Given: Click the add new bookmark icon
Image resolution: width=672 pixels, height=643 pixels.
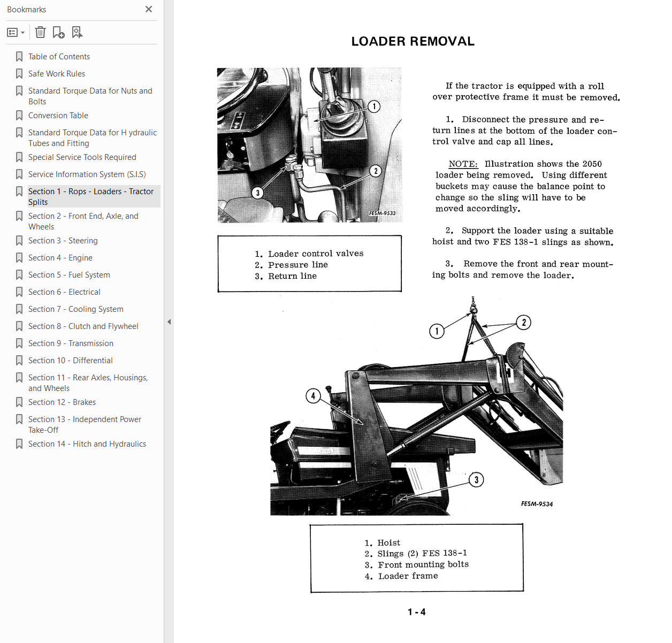Looking at the screenshot, I should click(x=58, y=33).
